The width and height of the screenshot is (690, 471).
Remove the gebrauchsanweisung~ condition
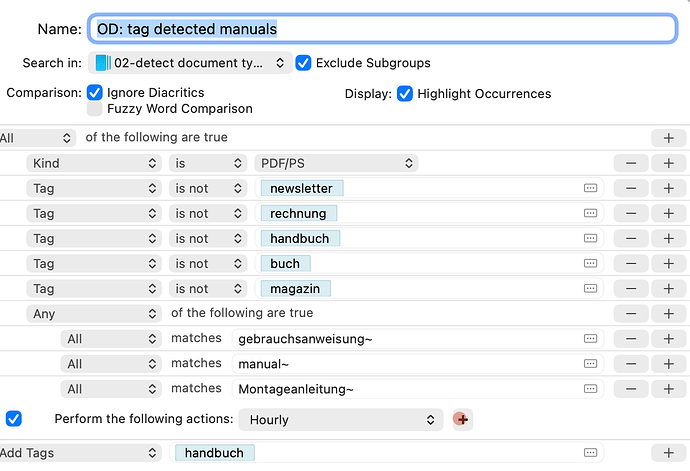point(631,339)
